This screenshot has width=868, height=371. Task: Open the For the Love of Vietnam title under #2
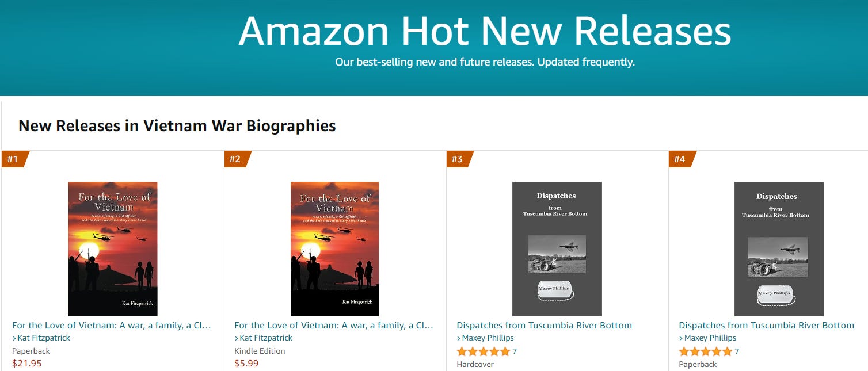[334, 326]
